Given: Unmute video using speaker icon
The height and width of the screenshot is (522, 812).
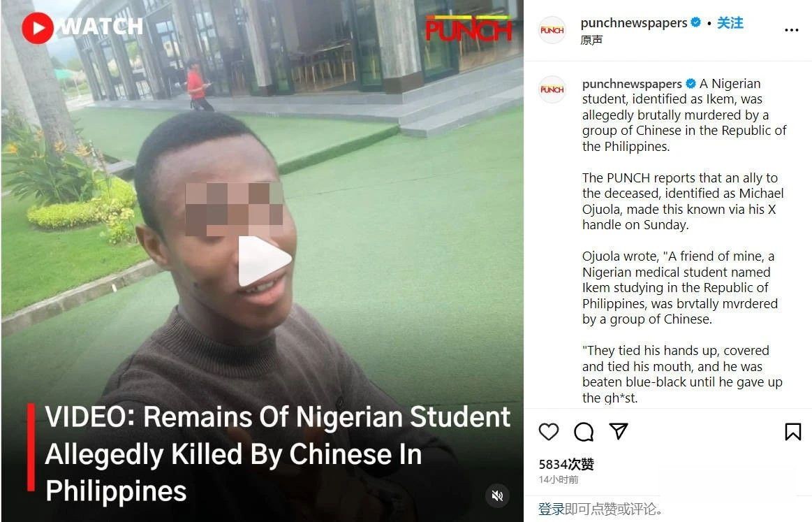Looking at the screenshot, I should click(497, 495).
